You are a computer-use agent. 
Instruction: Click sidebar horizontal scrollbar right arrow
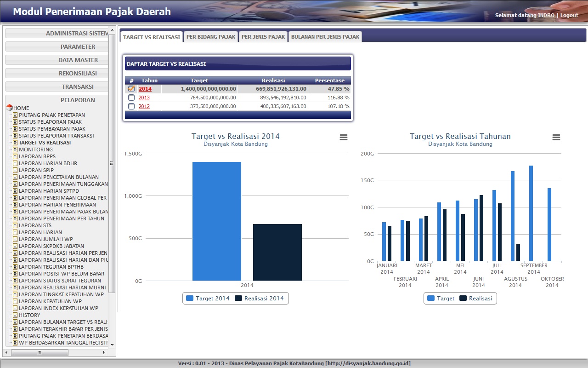tap(104, 353)
